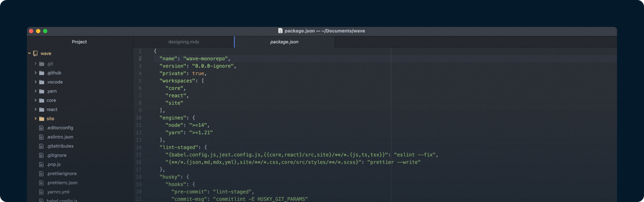Image resolution: width=644 pixels, height=202 pixels.
Task: Switch to the designing.mdx tab
Action: tap(183, 42)
